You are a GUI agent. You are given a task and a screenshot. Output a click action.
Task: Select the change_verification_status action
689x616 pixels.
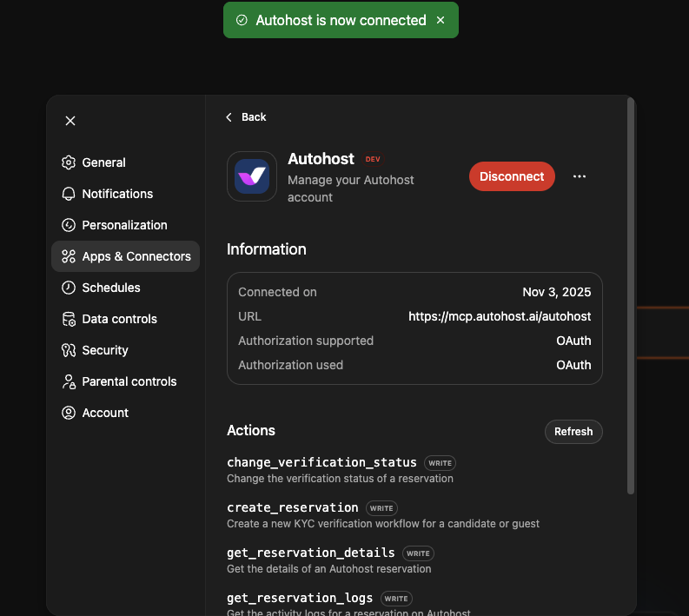[x=321, y=462]
